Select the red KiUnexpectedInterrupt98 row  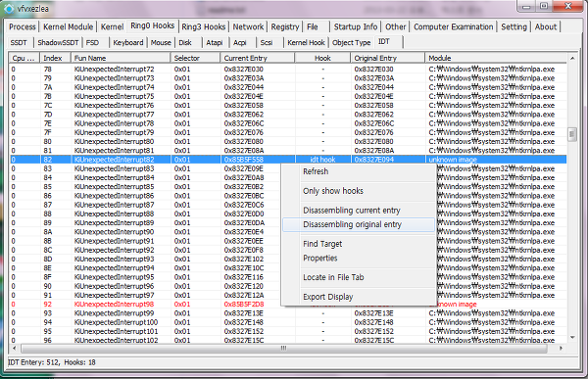click(x=288, y=304)
